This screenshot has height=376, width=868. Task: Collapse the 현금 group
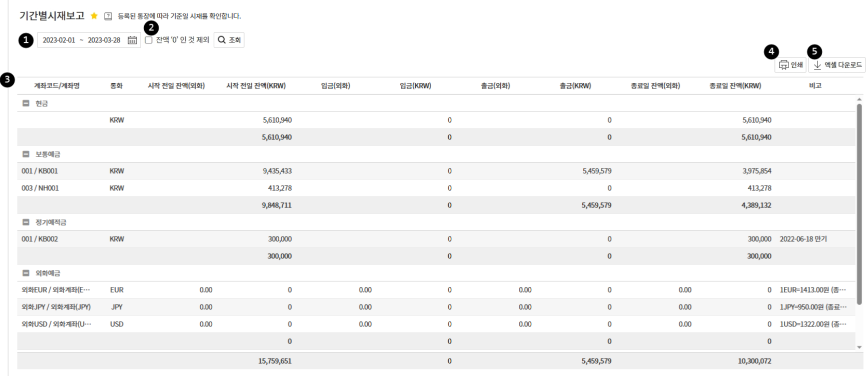tap(26, 103)
